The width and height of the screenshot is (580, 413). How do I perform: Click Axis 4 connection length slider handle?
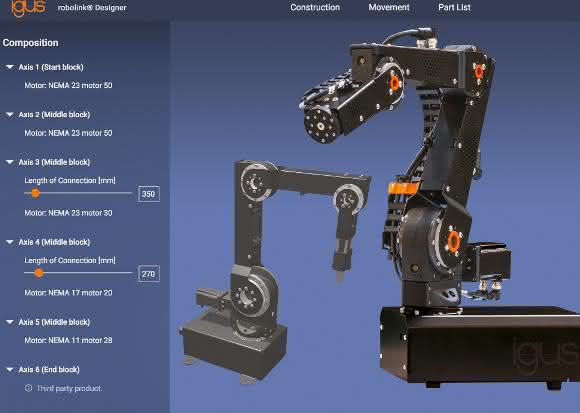click(39, 273)
